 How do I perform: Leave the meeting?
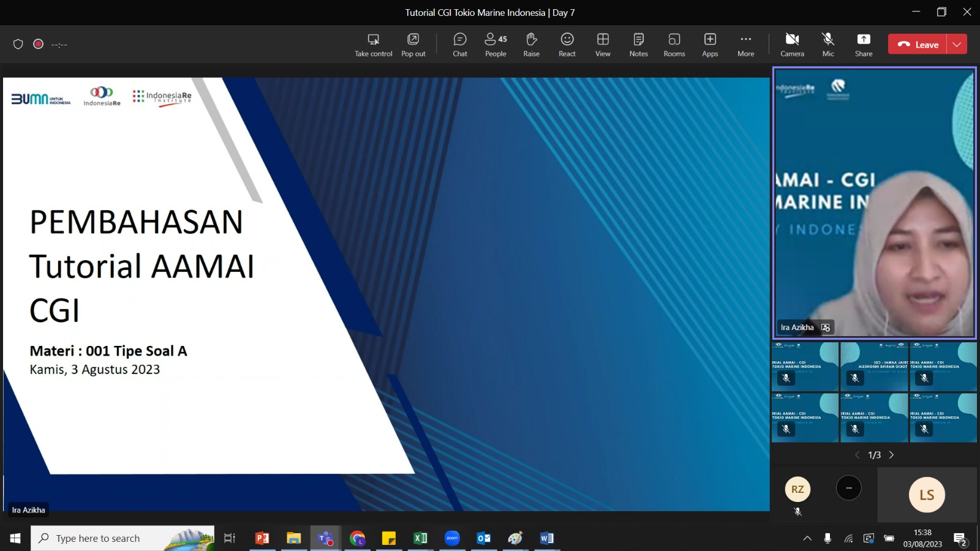pyautogui.click(x=918, y=44)
